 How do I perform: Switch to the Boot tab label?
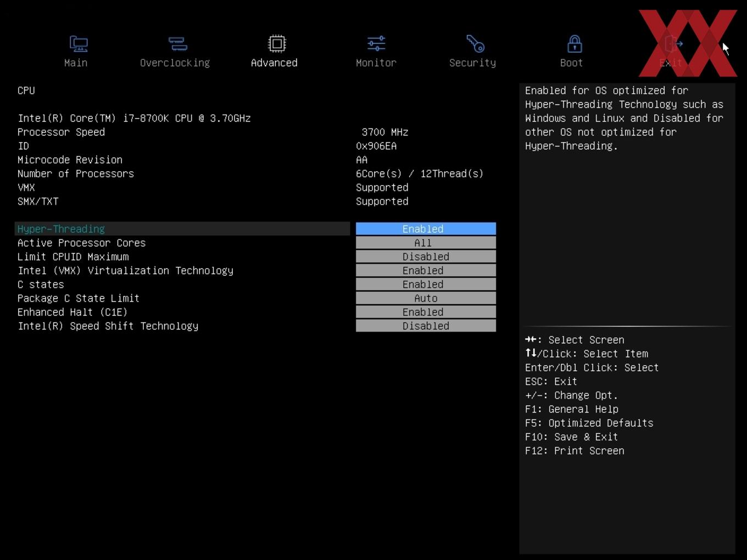pos(571,63)
